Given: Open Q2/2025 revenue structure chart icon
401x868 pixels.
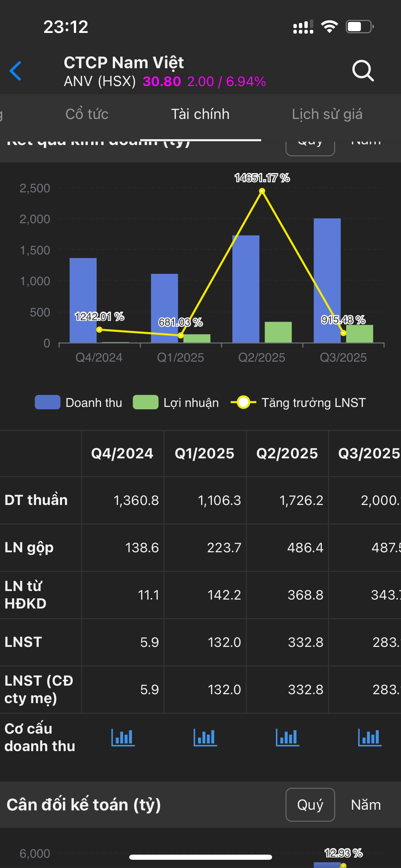Looking at the screenshot, I should point(287,737).
